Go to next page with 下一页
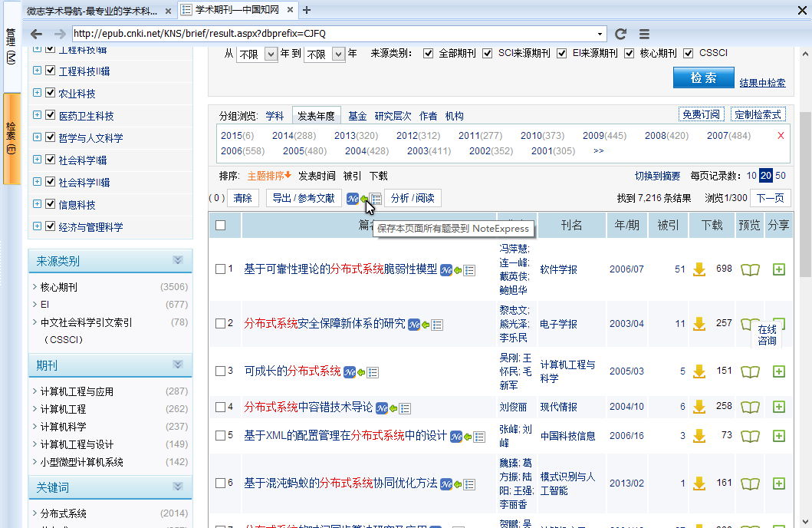Image resolution: width=812 pixels, height=528 pixels. point(770,198)
